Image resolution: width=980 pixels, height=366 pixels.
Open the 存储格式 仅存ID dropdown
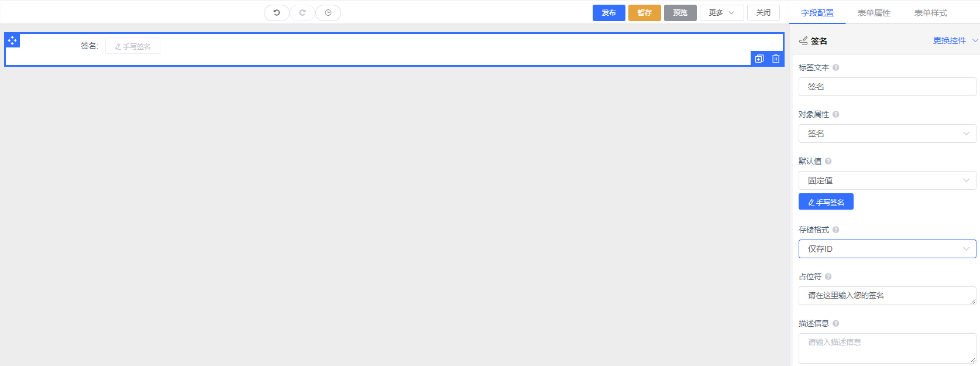pyautogui.click(x=887, y=249)
